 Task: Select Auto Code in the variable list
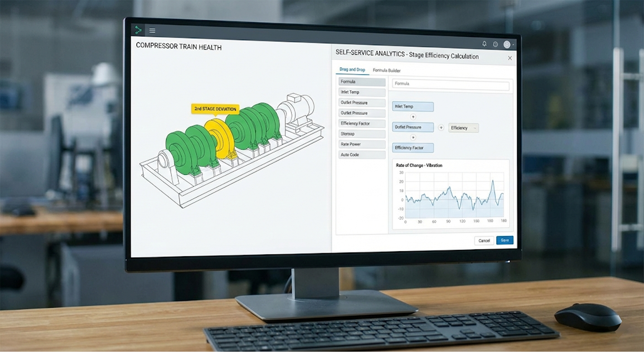tap(361, 155)
